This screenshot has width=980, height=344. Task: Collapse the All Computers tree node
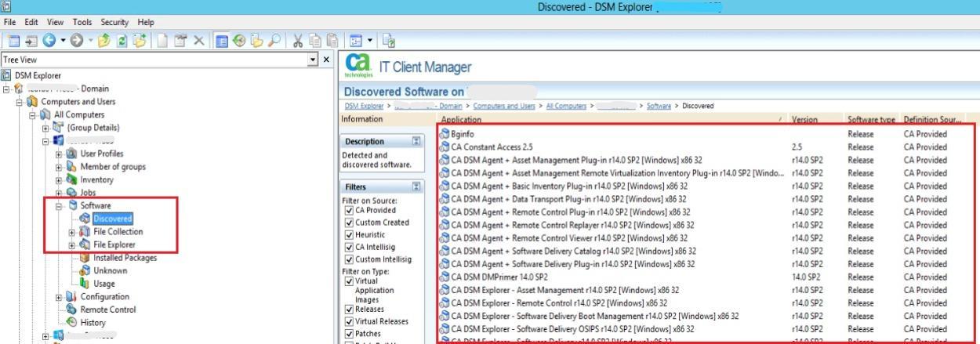pos(33,114)
